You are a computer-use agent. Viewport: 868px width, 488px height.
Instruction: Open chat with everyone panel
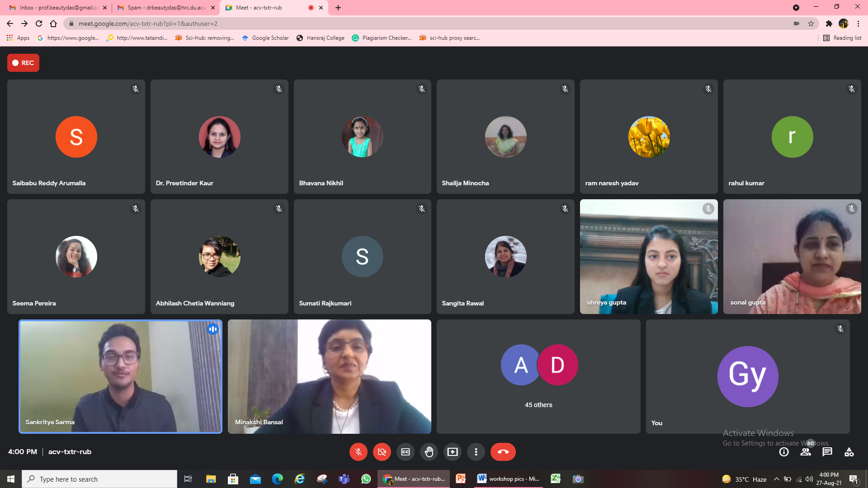(827, 452)
